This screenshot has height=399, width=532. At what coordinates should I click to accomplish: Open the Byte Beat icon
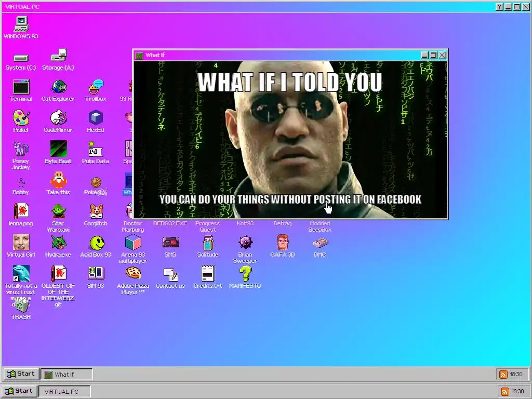tap(58, 149)
